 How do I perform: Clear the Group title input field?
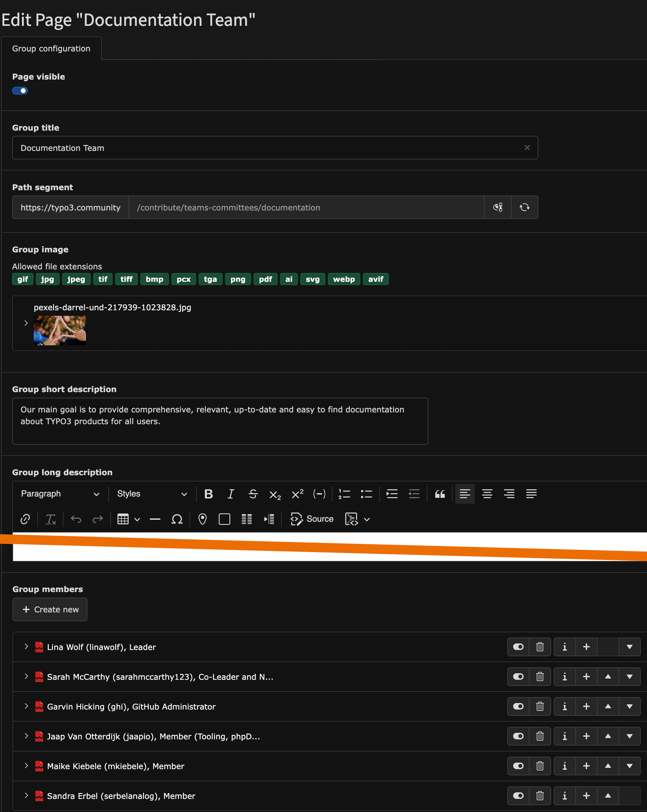coord(527,148)
